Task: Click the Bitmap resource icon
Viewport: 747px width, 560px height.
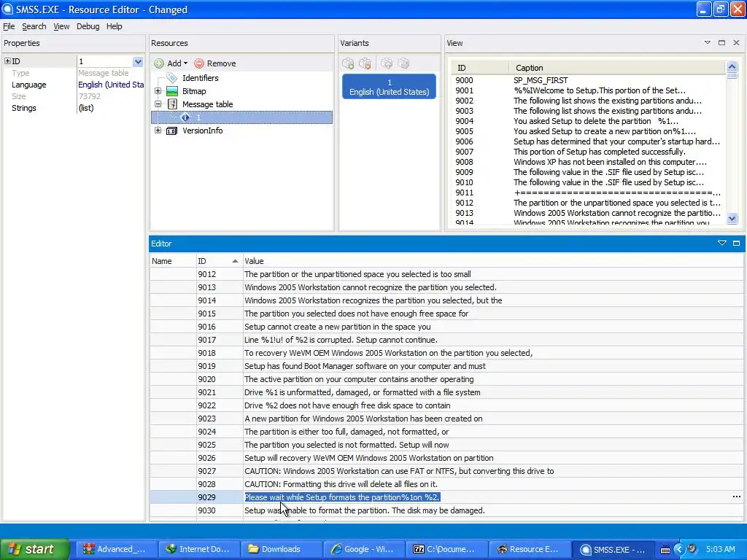Action: pyautogui.click(x=172, y=91)
